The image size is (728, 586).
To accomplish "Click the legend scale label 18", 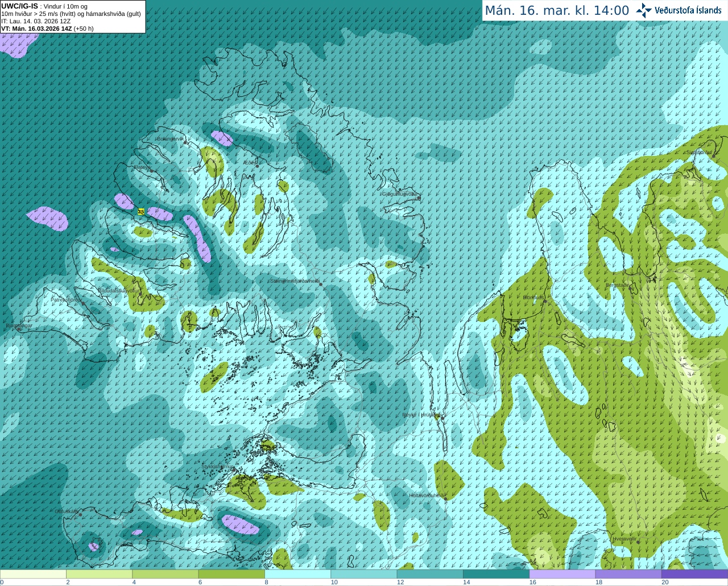I will click(x=599, y=582).
